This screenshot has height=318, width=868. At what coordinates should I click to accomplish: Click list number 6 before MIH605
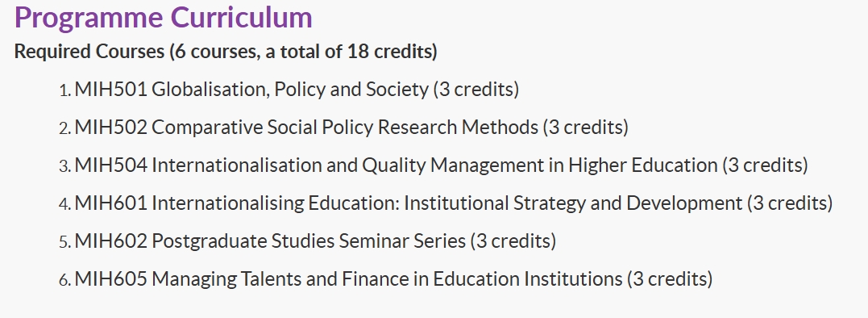tap(64, 280)
